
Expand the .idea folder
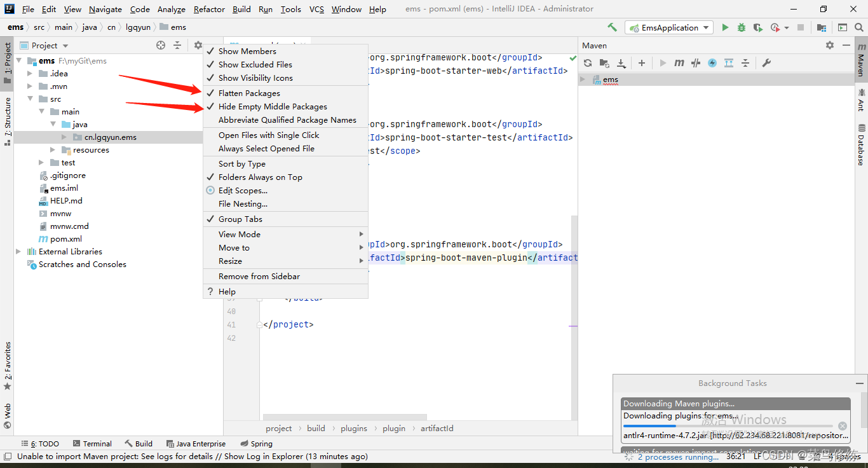31,73
